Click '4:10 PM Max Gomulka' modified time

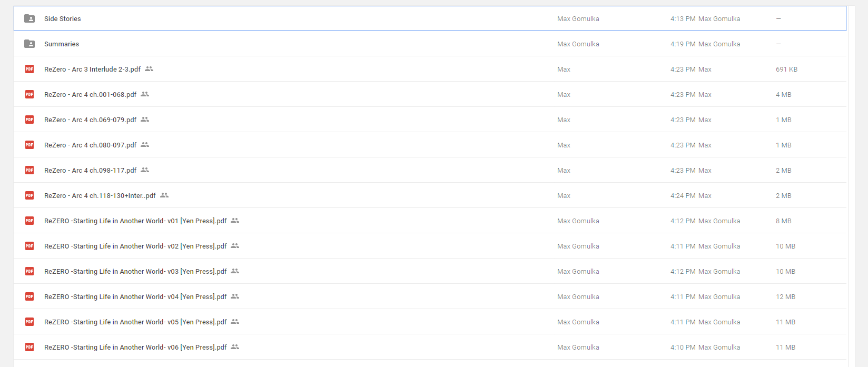point(705,347)
